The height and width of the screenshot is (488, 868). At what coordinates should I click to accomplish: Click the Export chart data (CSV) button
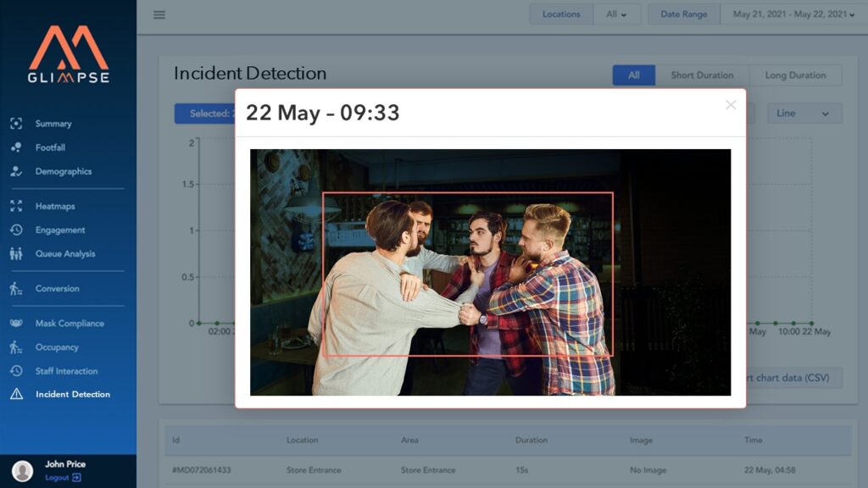793,378
